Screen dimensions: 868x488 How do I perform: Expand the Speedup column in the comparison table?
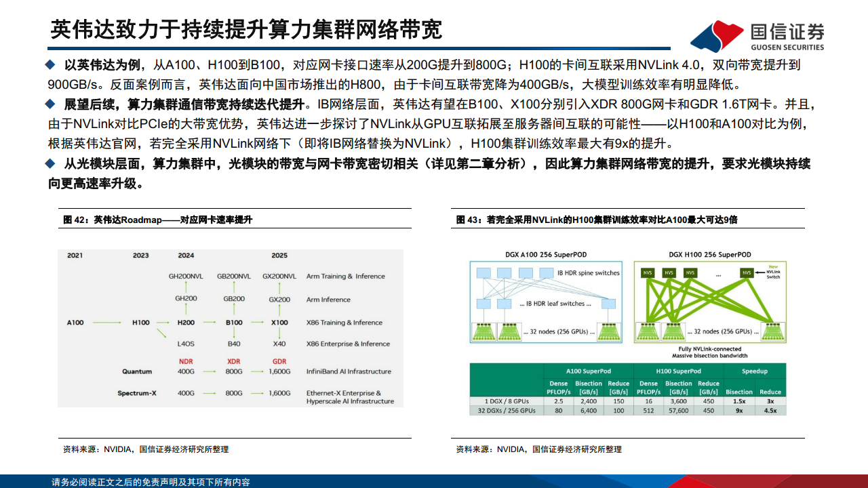click(x=754, y=371)
